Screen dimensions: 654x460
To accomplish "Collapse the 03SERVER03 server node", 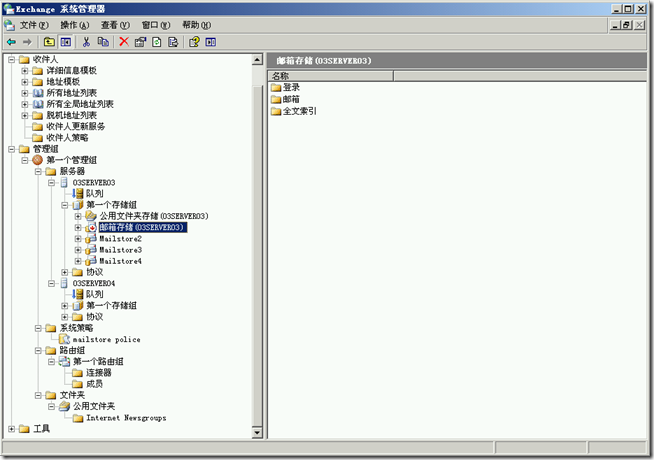I will tap(52, 182).
